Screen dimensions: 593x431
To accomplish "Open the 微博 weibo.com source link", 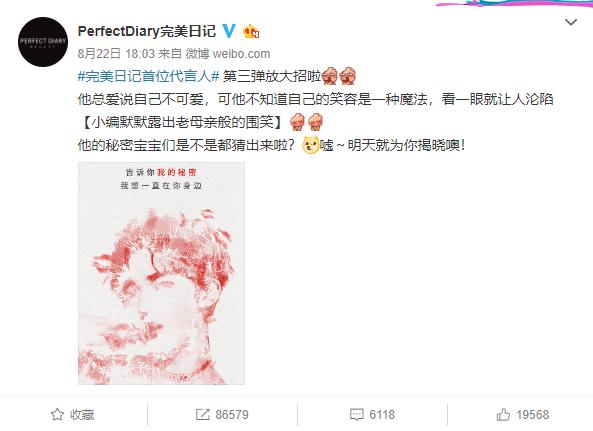I will (x=228, y=54).
